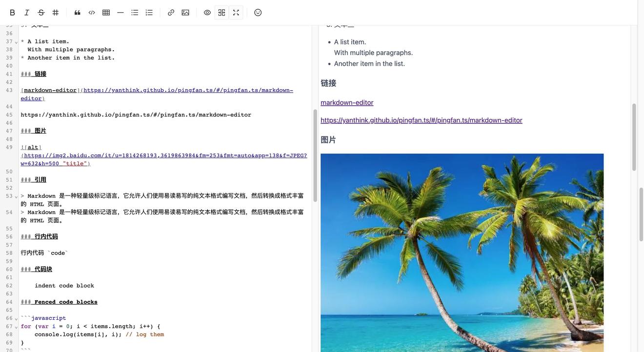This screenshot has height=352, width=644.
Task: Collapse the blockquote fold at line 53
Action: 16,196
